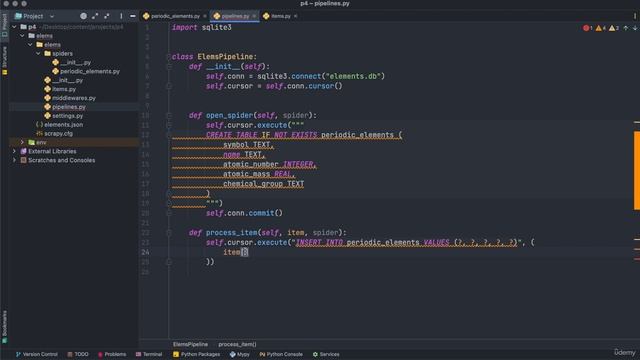Hide the Project tool window
Image resolution: width=640 pixels, height=360 pixels.
tap(133, 16)
